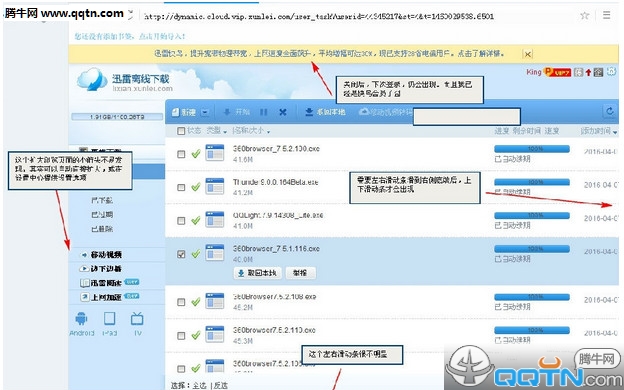624x390 pixels.
Task: Click the QQLight Lite exe file name
Action: point(278,215)
